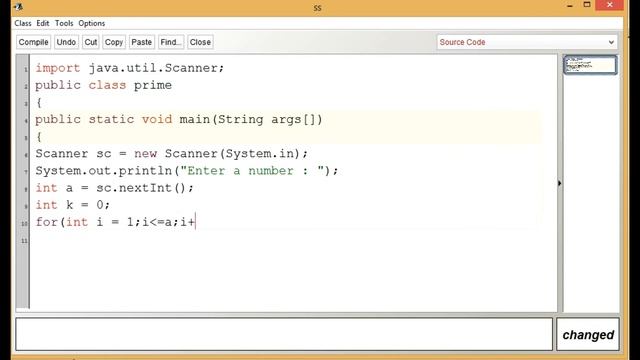Click line number 10 in the gutter
Viewport: 640px width, 360px height.
coord(24,224)
